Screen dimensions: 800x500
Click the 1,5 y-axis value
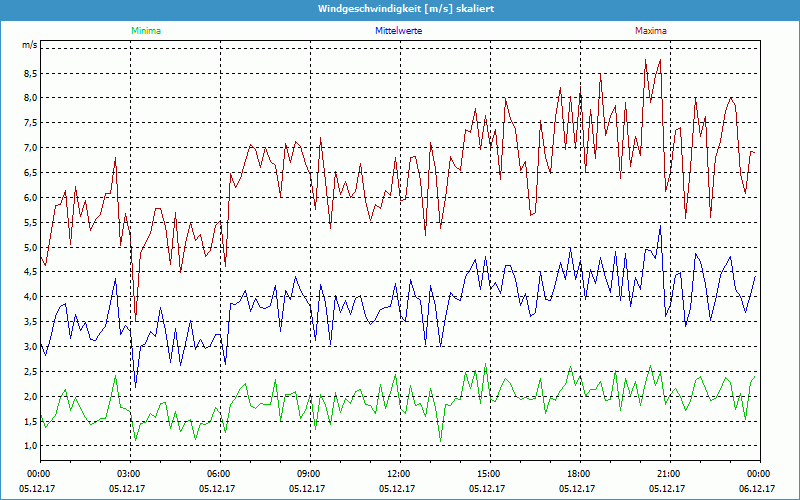[31, 421]
